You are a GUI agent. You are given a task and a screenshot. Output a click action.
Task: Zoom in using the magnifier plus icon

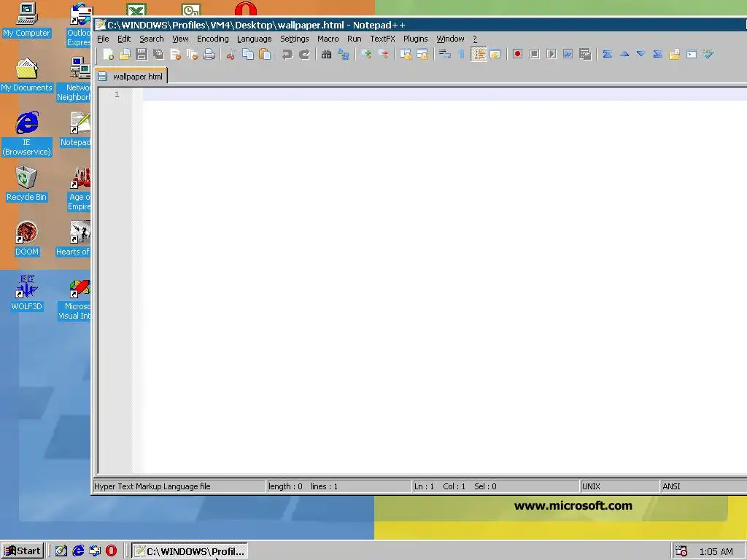366,54
